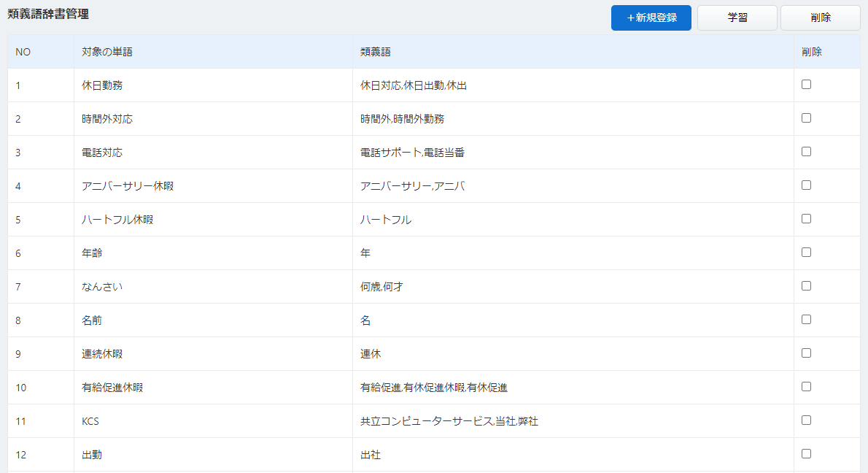The image size is (868, 473).
Task: Tick the checkbox in the 時間外対応 row
Action: (806, 118)
